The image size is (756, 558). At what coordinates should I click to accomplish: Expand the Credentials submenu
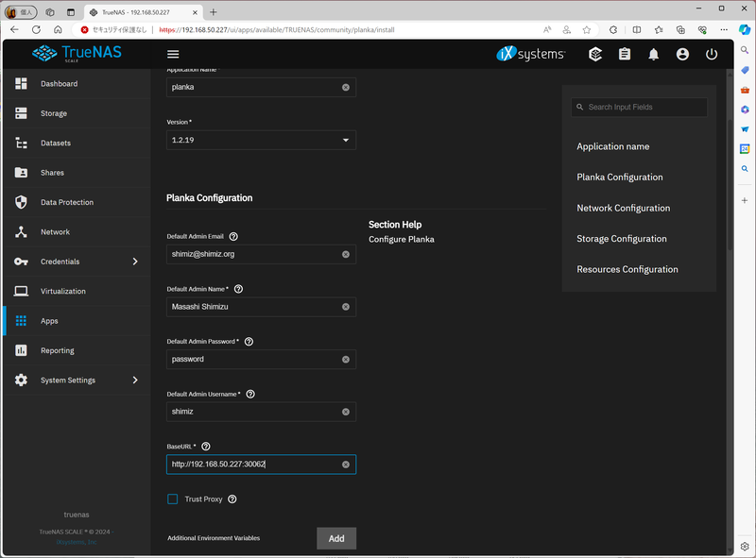tap(135, 262)
